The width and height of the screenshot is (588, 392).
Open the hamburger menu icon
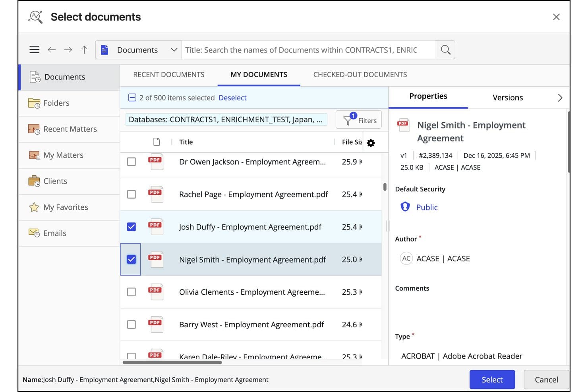(35, 50)
